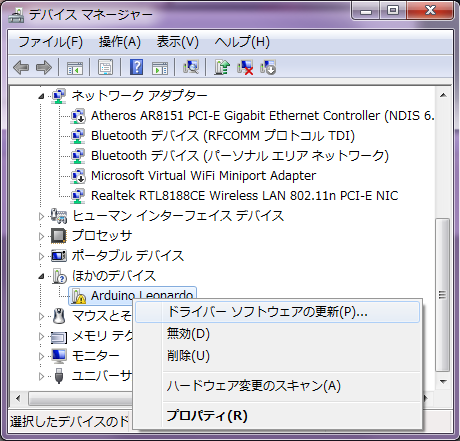Image resolution: width=460 pixels, height=441 pixels.
Task: Open the blue Help question mark icon
Action: (x=136, y=67)
